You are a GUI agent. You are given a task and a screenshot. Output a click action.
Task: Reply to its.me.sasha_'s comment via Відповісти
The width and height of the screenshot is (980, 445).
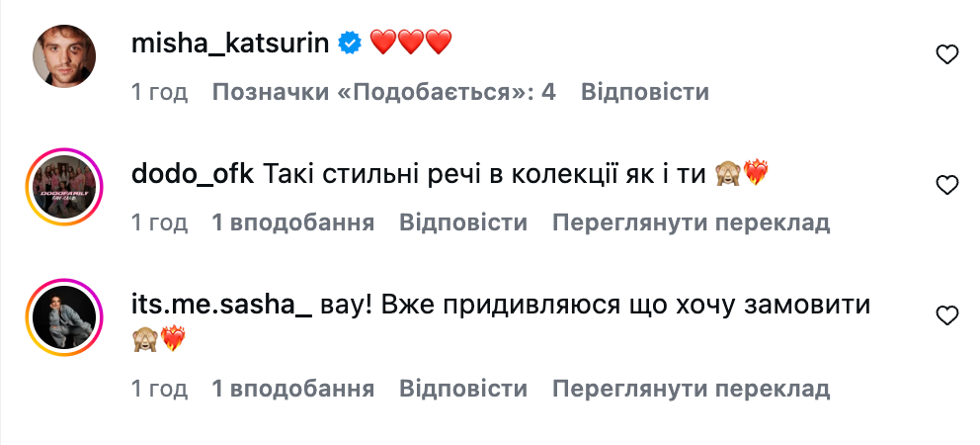click(x=463, y=390)
